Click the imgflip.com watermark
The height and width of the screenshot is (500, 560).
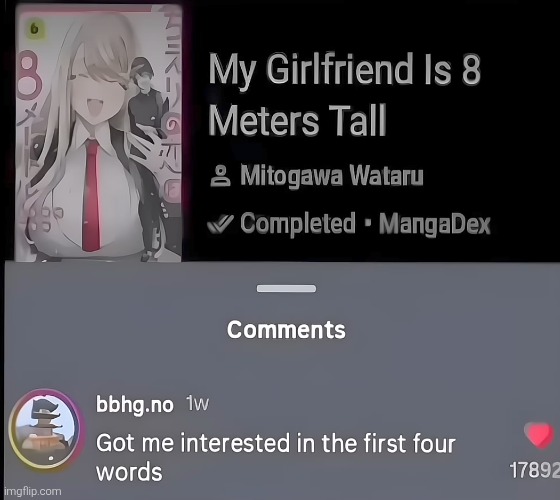click(32, 491)
